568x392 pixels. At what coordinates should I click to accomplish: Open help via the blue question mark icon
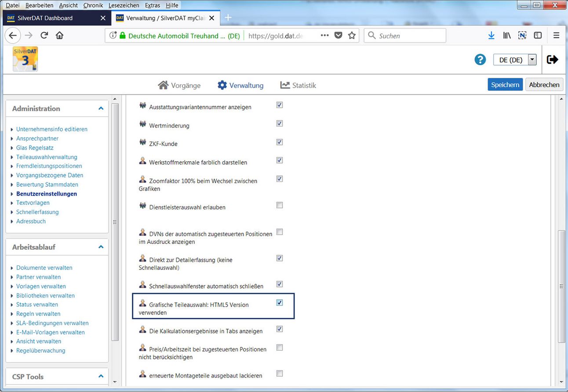(x=480, y=60)
